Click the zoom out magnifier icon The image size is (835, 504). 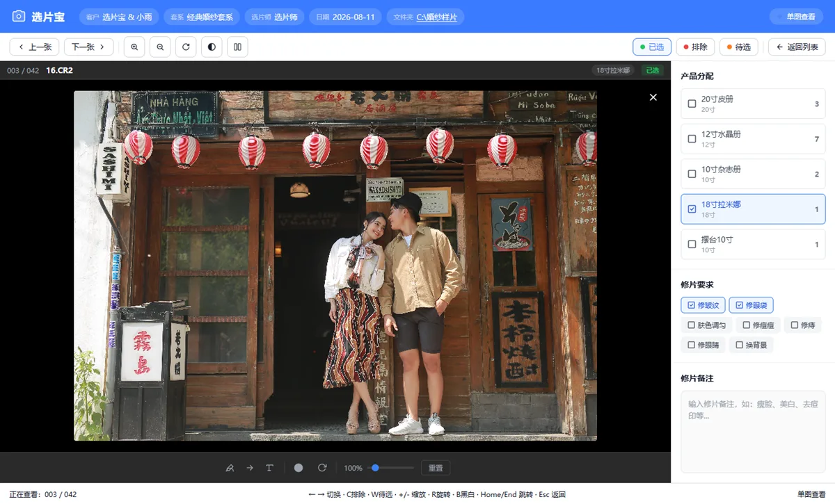[160, 47]
